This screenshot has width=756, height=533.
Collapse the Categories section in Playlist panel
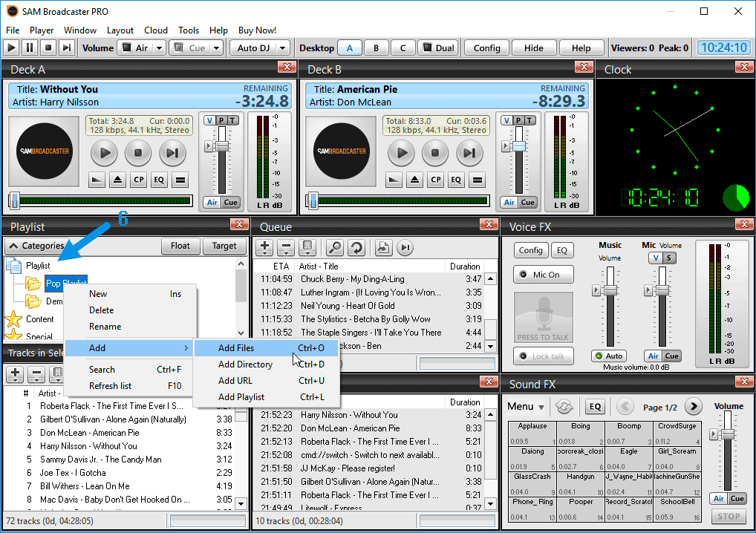coord(14,246)
